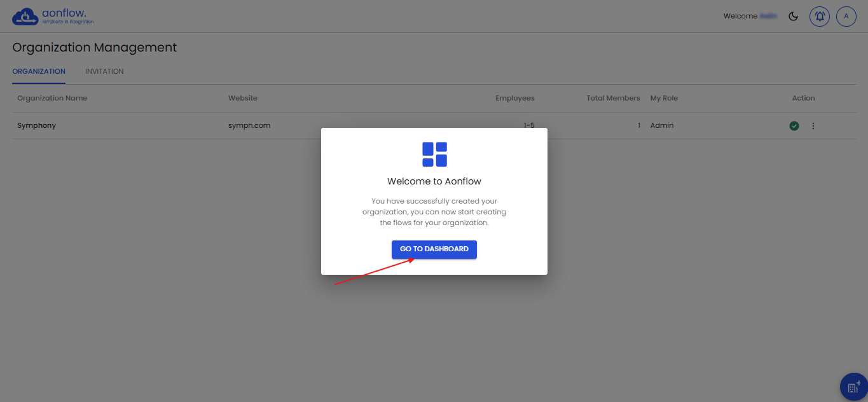The image size is (868, 402).
Task: Click the dashboard grid icon in dialog
Action: 434,155
